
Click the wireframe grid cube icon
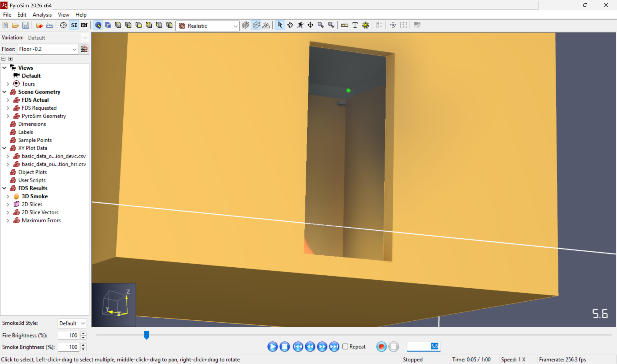(x=246, y=25)
